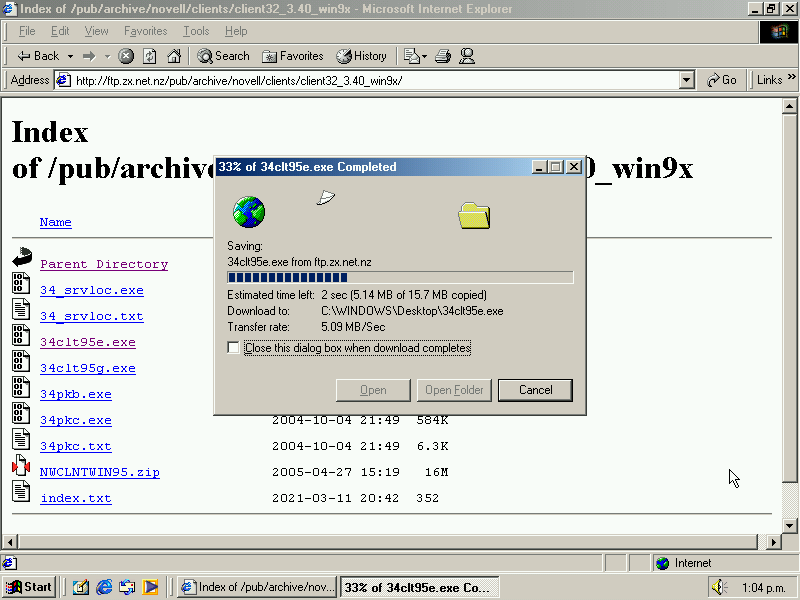Click the '2005-04-27 15:19' date text
This screenshot has height=600, width=800.
coord(335,472)
